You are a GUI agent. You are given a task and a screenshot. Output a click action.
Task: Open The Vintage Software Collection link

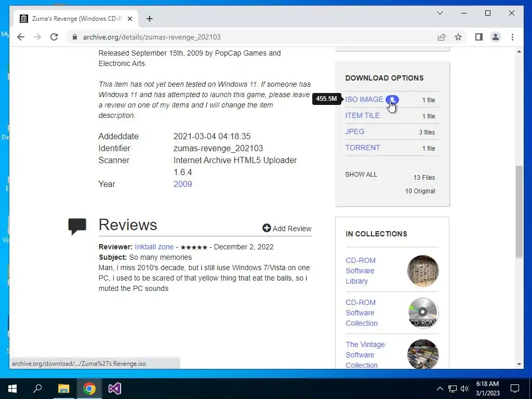[365, 355]
